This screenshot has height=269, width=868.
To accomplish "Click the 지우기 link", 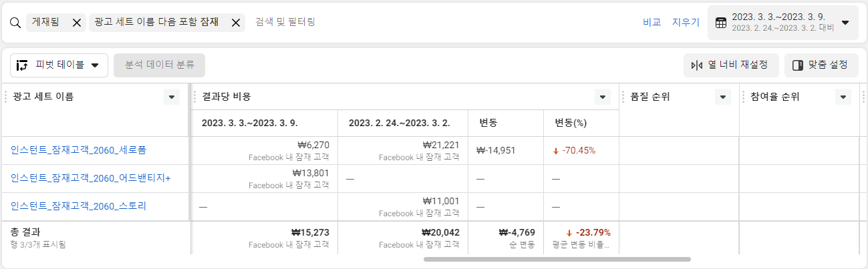I will 686,22.
